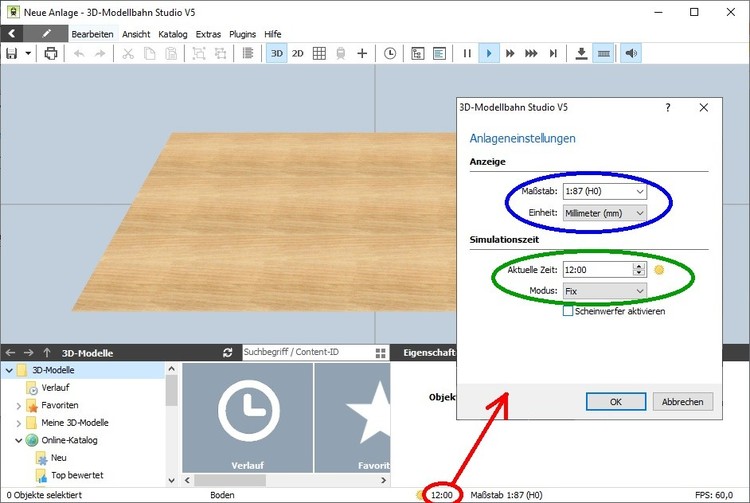Viewport: 750px width, 503px height.
Task: Set simulation to double fast-forward
Action: point(510,54)
